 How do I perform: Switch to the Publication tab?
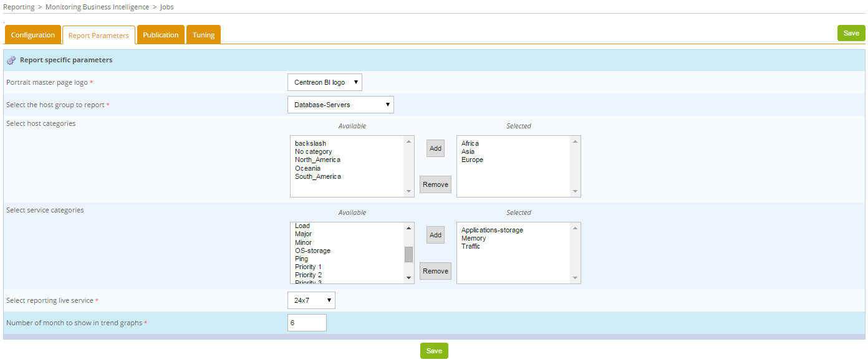161,35
